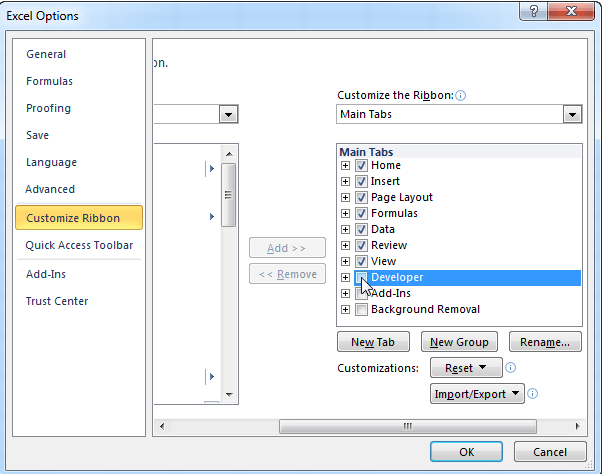Uncheck the Page Layout checkbox
Screen dimensions: 604x474
click(361, 198)
